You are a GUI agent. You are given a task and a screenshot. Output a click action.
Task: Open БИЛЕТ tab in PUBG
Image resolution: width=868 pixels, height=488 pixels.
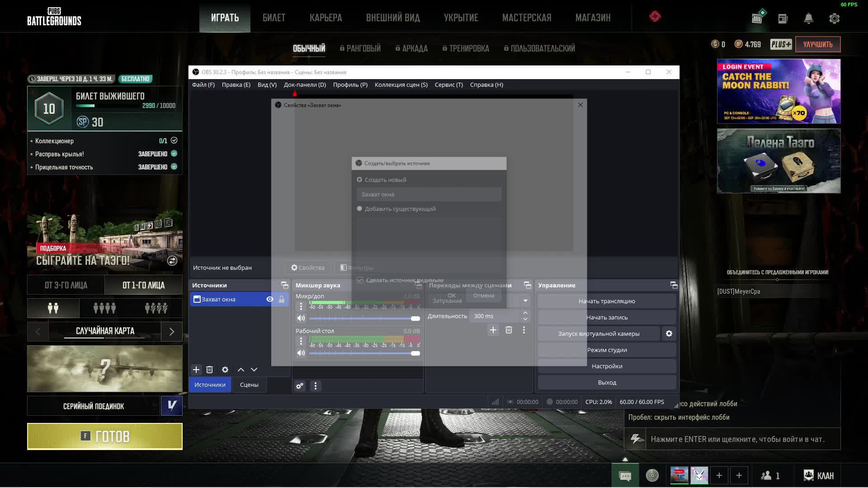(x=274, y=18)
